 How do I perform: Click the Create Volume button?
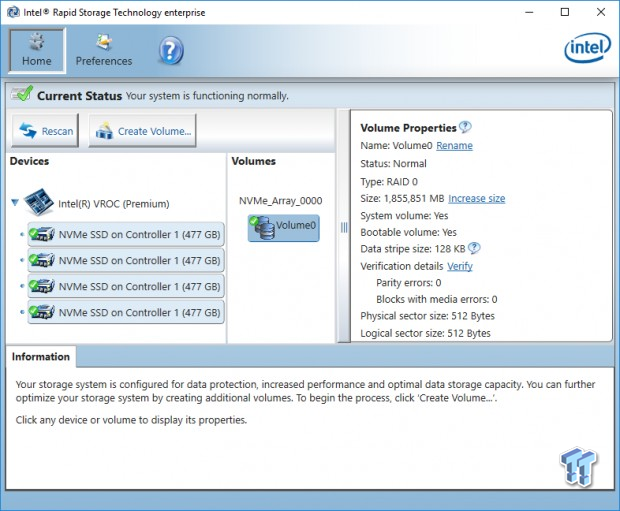[142, 131]
